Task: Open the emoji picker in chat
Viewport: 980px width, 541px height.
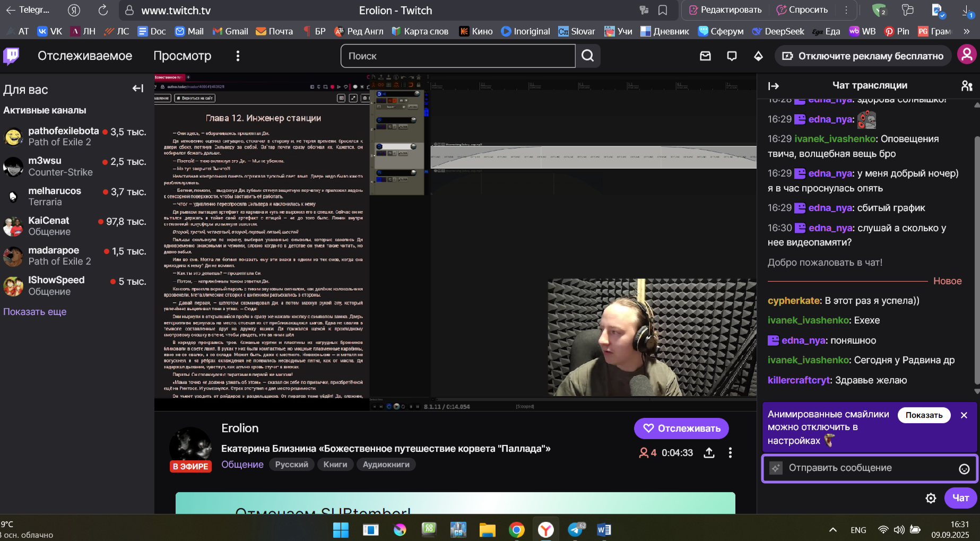Action: (x=964, y=468)
